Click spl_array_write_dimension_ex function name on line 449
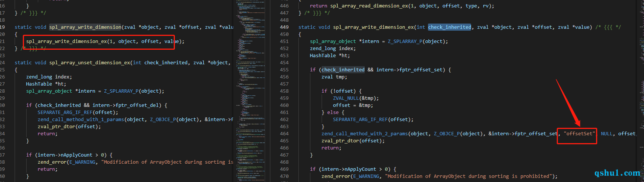 (373, 27)
